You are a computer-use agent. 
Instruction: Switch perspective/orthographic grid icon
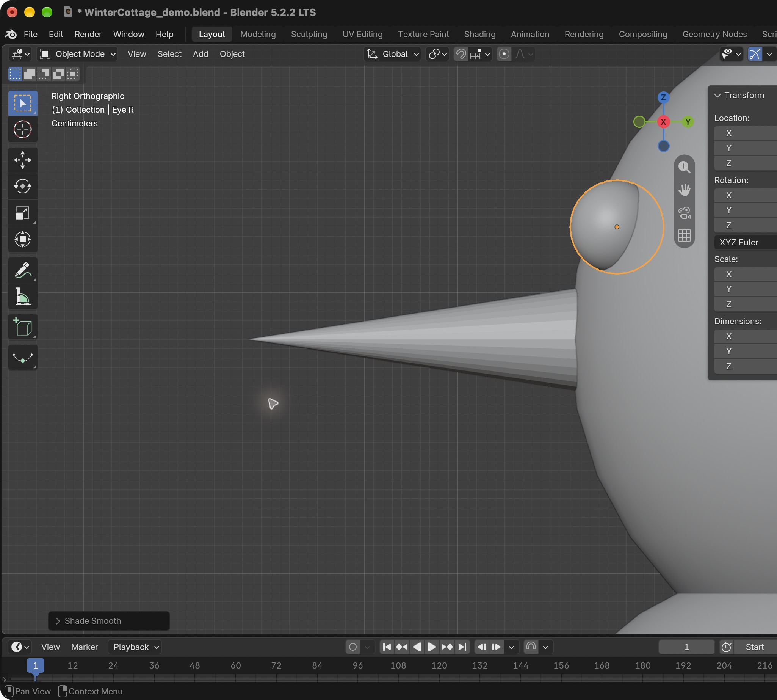(x=684, y=235)
